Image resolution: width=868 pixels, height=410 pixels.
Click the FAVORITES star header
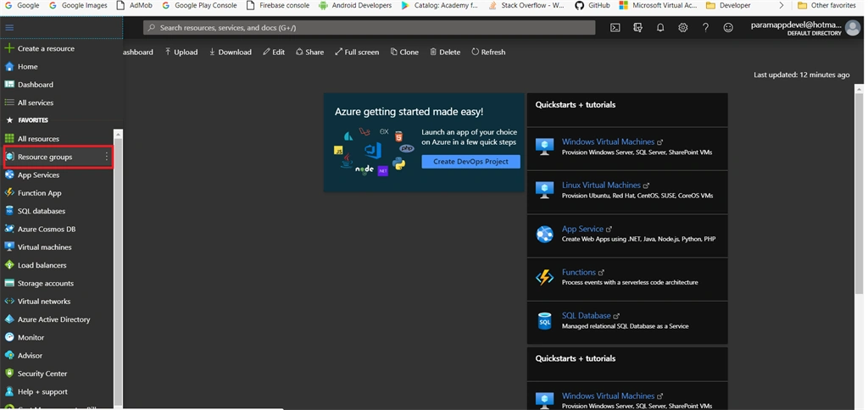[x=26, y=120]
